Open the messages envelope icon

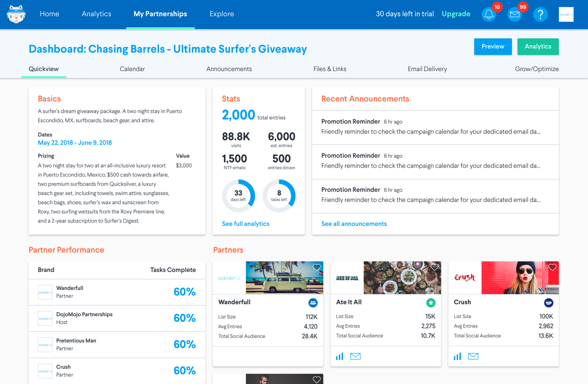pyautogui.click(x=515, y=14)
